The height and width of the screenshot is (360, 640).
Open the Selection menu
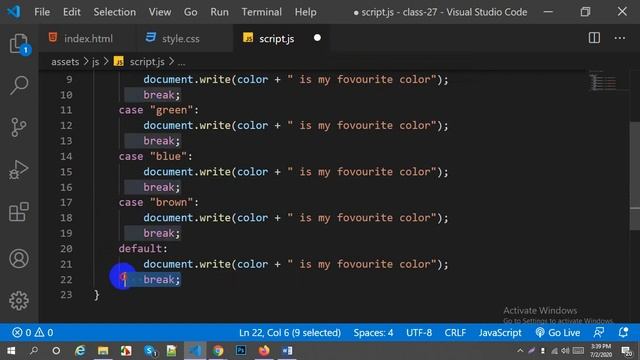[115, 12]
